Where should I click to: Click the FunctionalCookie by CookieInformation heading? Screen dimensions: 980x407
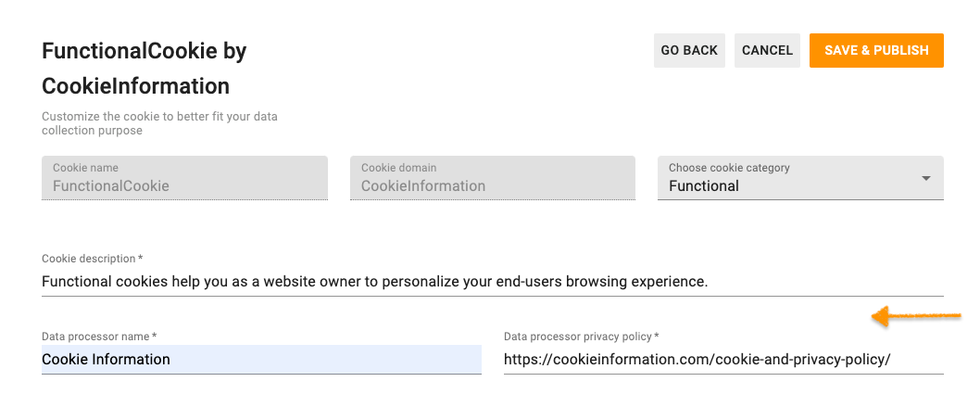[144, 69]
